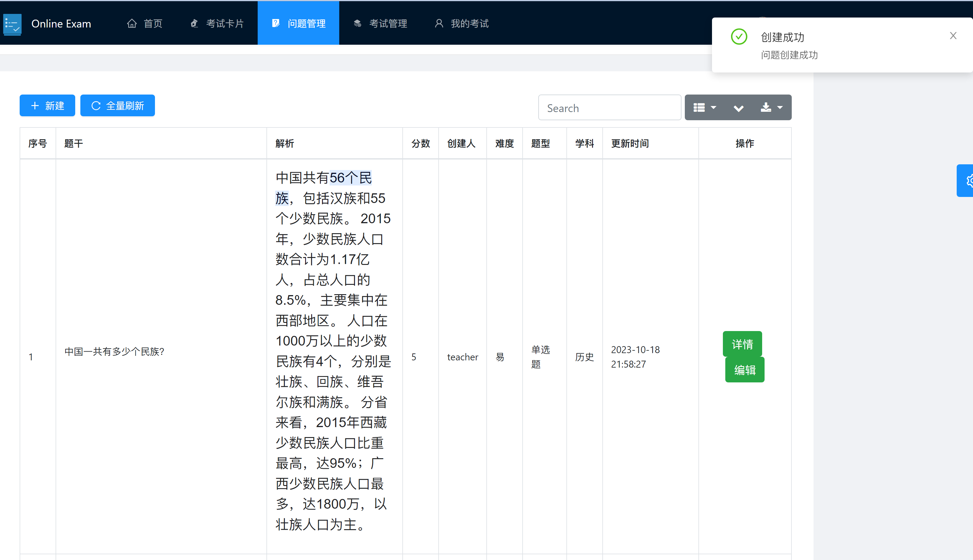
Task: Click the 全量刷新 refresh button
Action: click(117, 105)
